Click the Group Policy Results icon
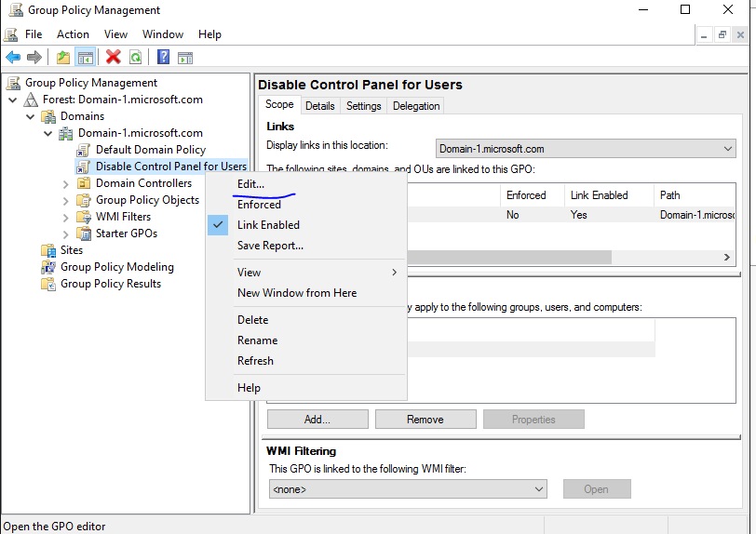 (x=48, y=284)
